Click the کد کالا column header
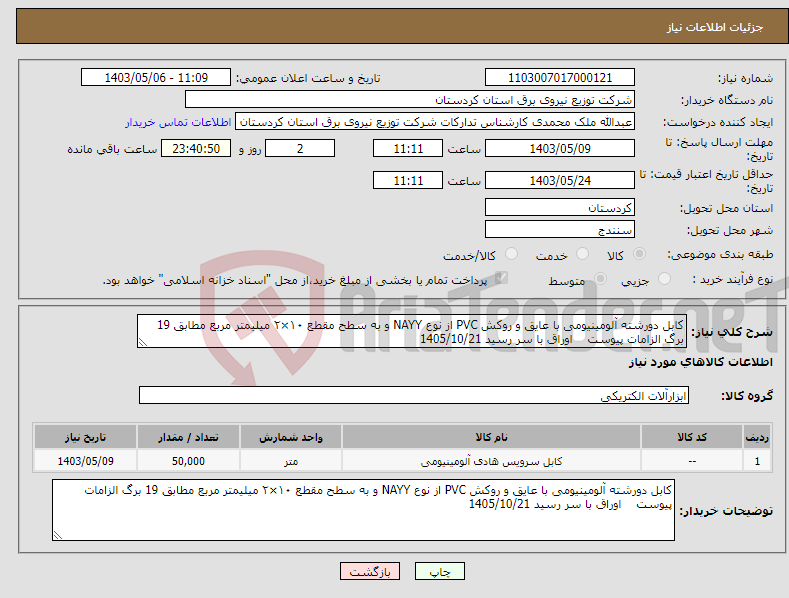789x598 pixels. [692, 437]
